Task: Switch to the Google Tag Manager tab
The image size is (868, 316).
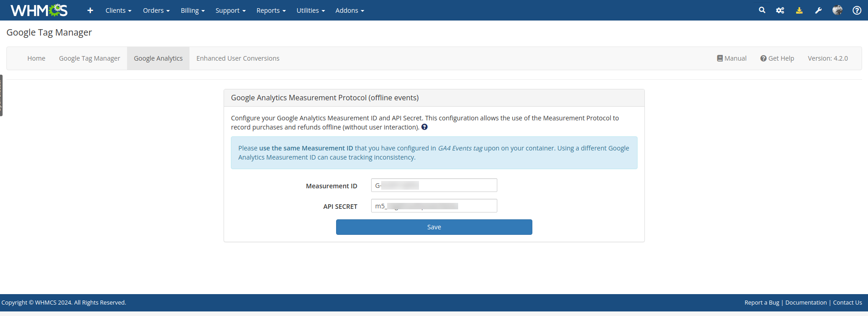Action: click(90, 58)
